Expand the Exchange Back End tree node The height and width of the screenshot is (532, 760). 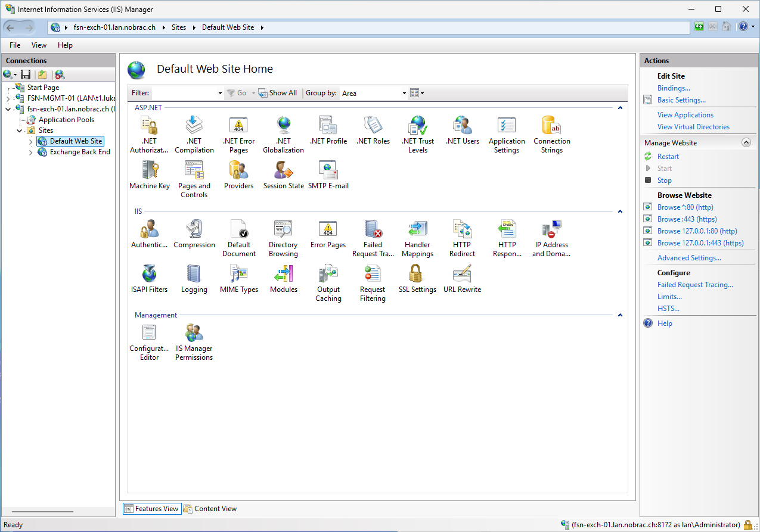click(x=31, y=153)
